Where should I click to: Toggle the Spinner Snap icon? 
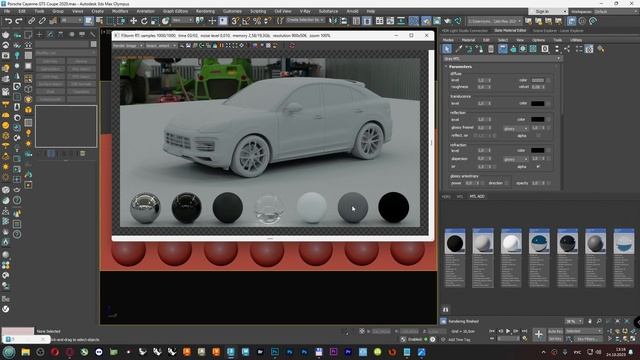point(267,21)
